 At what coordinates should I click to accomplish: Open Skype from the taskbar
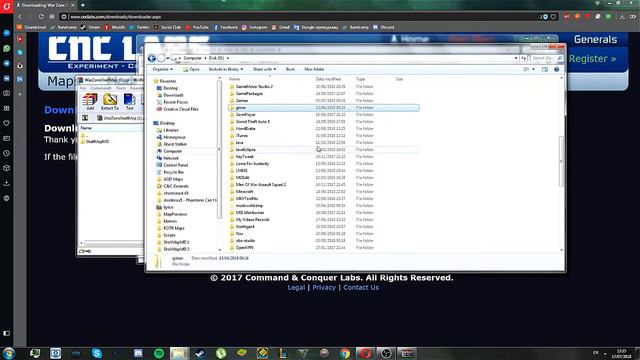(x=97, y=353)
